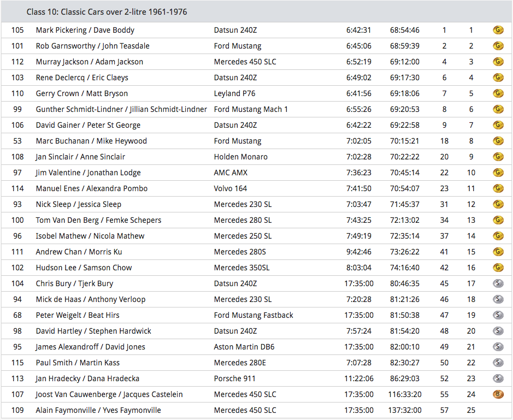Select total time 137:32:00
Viewport: 513px width, 420px height.
coord(405,410)
